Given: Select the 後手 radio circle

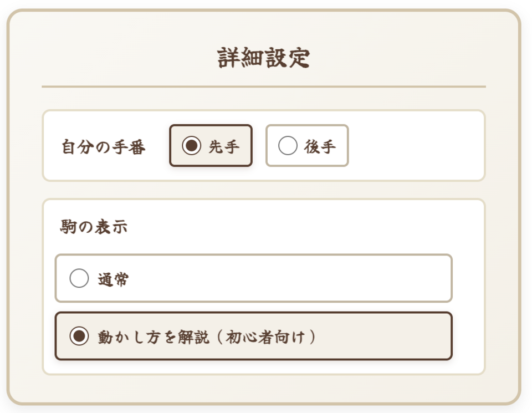Looking at the screenshot, I should point(288,146).
